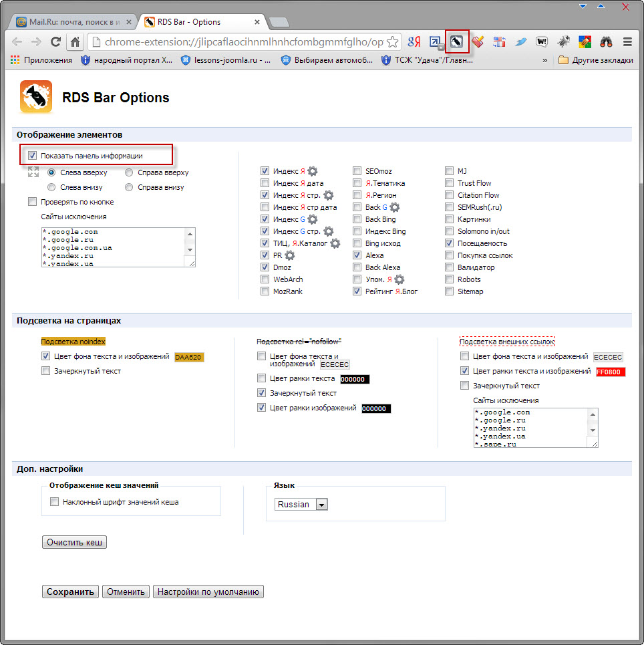Click the W! extension icon
The width and height of the screenshot is (644, 645).
click(542, 41)
